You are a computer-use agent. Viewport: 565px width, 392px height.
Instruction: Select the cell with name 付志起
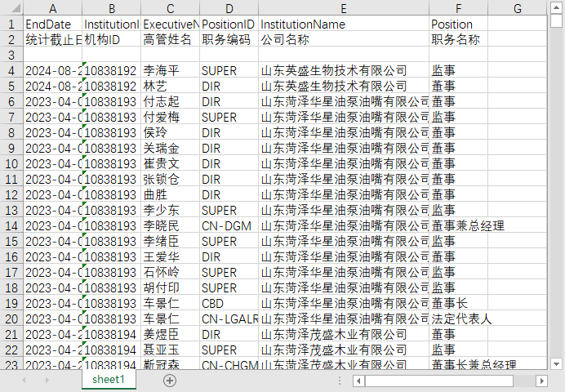pyautogui.click(x=170, y=101)
